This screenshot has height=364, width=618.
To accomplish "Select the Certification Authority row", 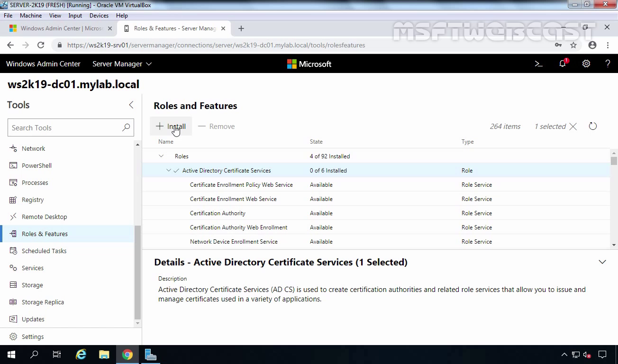I will click(376, 213).
